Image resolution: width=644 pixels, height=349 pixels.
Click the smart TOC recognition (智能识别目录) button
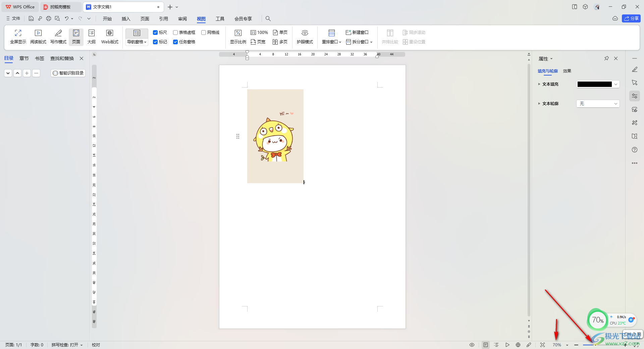68,73
